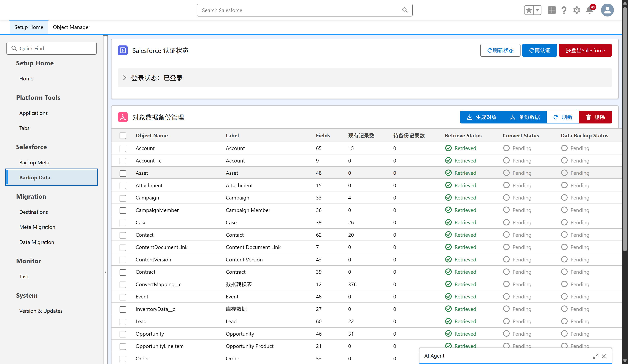Click the 备份数据 button
The image size is (628, 364).
(525, 117)
